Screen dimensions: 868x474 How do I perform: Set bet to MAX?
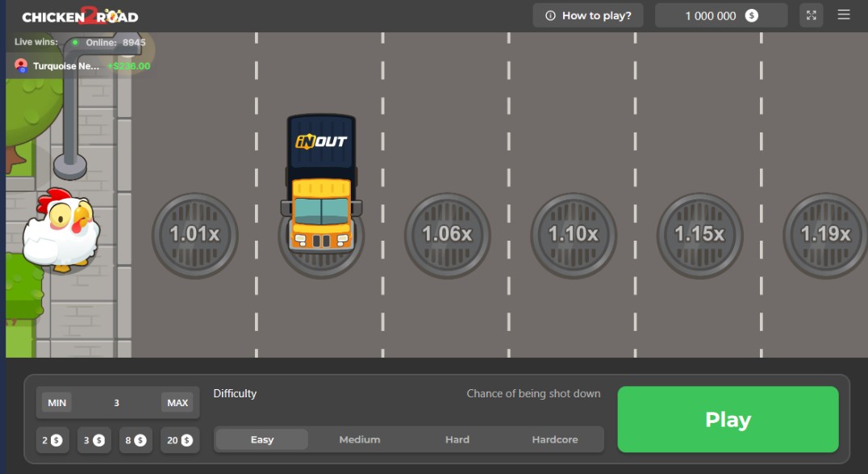(177, 402)
